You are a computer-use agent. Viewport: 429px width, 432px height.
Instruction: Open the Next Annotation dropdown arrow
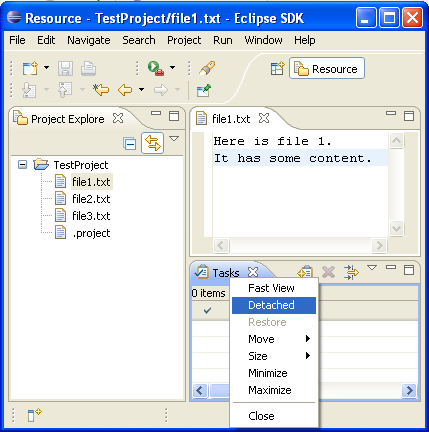46,90
